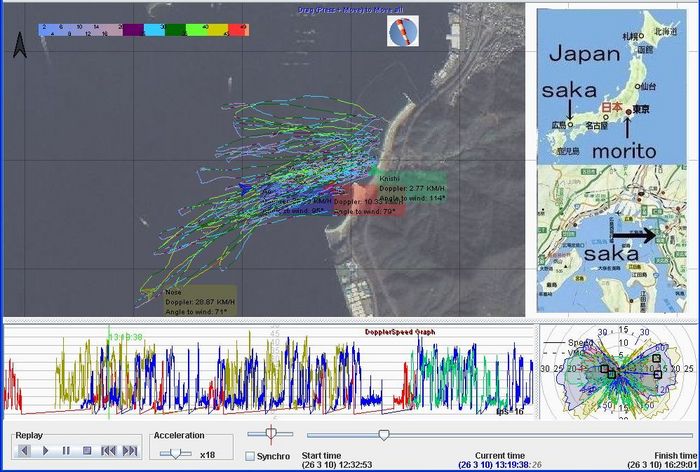The image size is (700, 472).
Task: Select the purple swatch in speed legend
Action: pyautogui.click(x=131, y=30)
